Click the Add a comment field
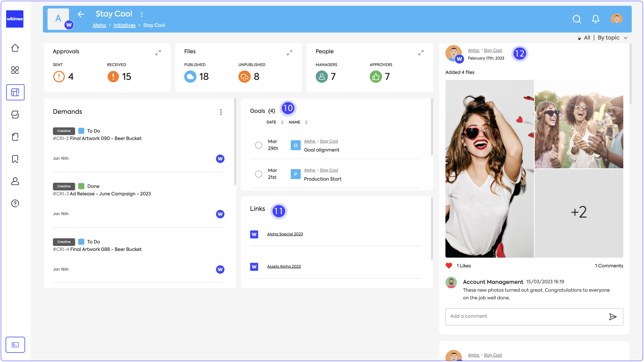 [525, 316]
